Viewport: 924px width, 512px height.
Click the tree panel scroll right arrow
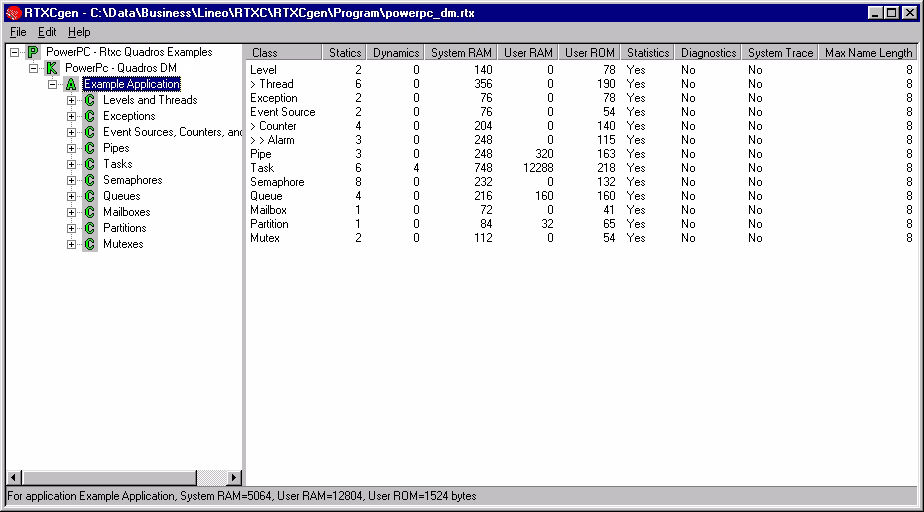[234, 477]
